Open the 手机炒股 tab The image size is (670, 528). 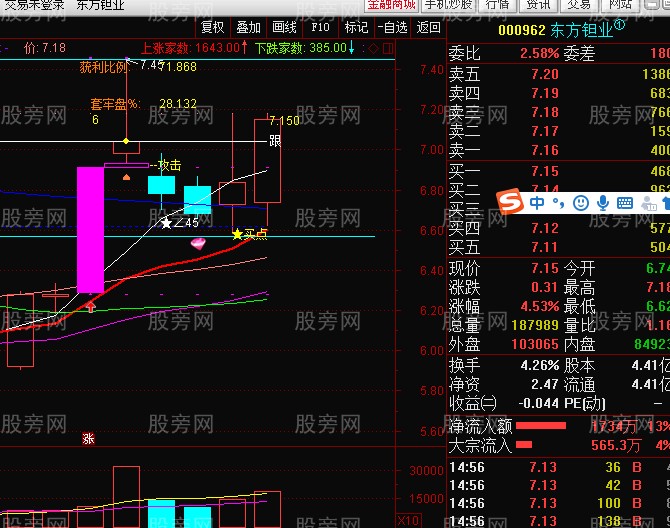pos(449,5)
